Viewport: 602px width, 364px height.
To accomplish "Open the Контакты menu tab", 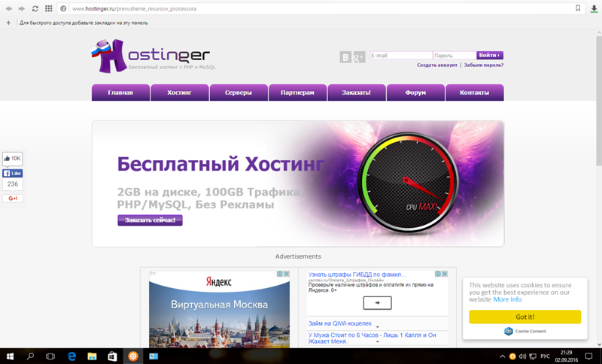I will [475, 93].
